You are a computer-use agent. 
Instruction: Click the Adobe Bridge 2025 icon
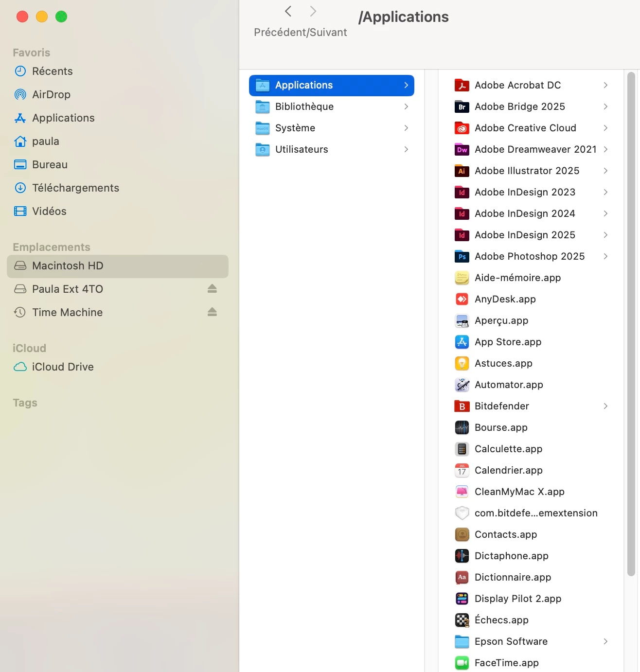[462, 106]
